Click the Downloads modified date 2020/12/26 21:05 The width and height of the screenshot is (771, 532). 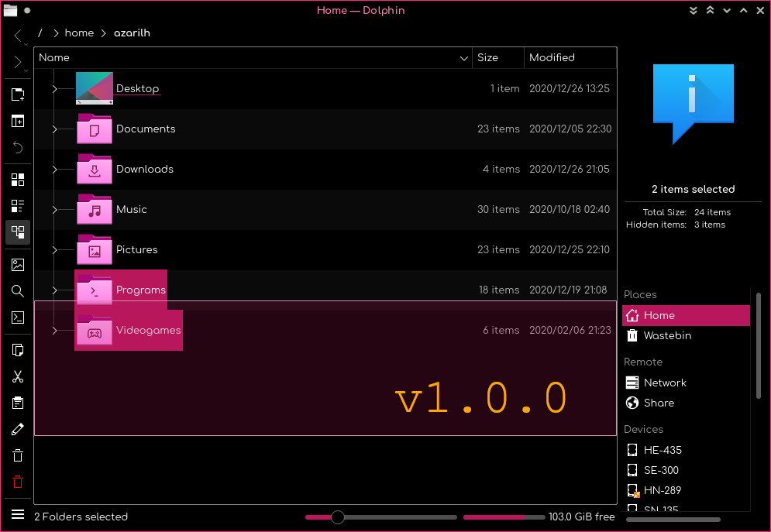pos(570,169)
